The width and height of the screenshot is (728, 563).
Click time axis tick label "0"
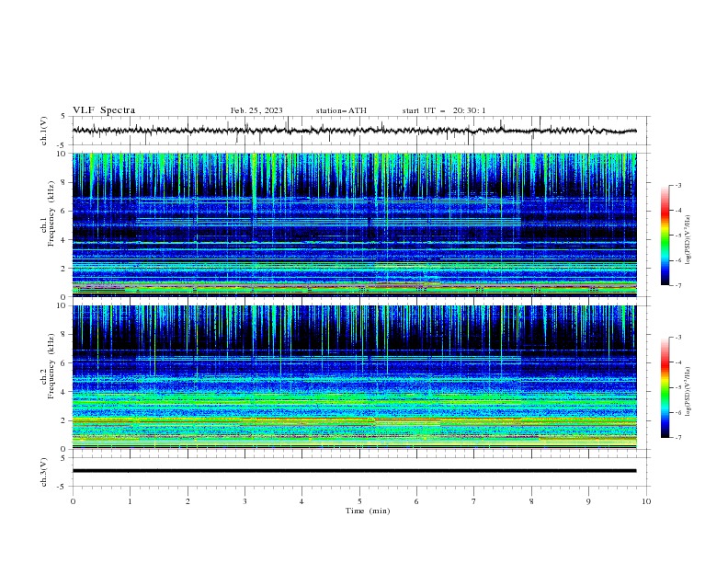(x=73, y=501)
